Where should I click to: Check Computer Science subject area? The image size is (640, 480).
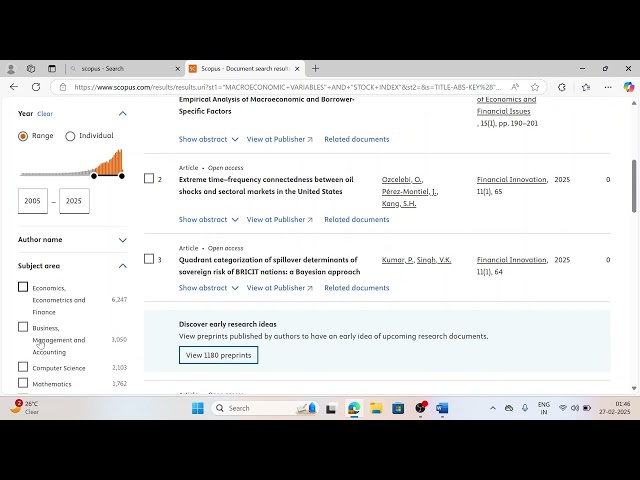(23, 367)
